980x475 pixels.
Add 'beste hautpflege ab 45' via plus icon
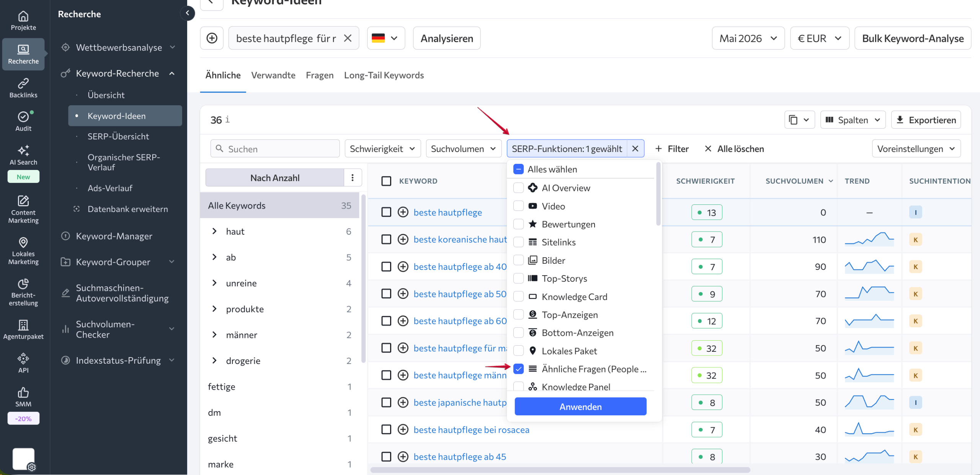(x=403, y=457)
